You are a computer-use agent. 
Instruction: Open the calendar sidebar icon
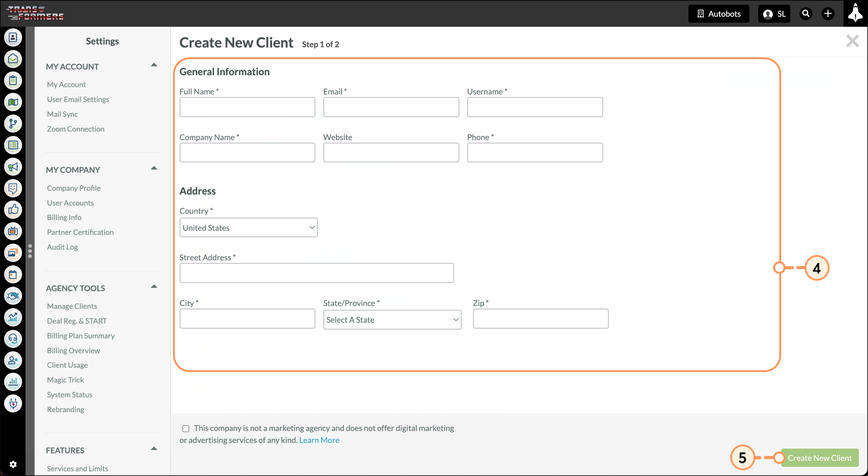(13, 274)
